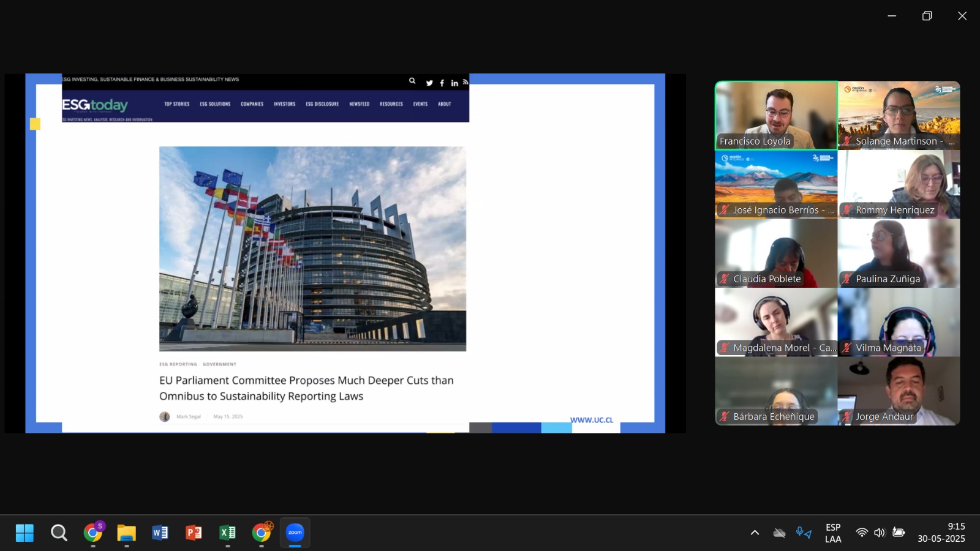The image size is (980, 551).
Task: Select Francisco Loyola's video tile
Action: [776, 115]
